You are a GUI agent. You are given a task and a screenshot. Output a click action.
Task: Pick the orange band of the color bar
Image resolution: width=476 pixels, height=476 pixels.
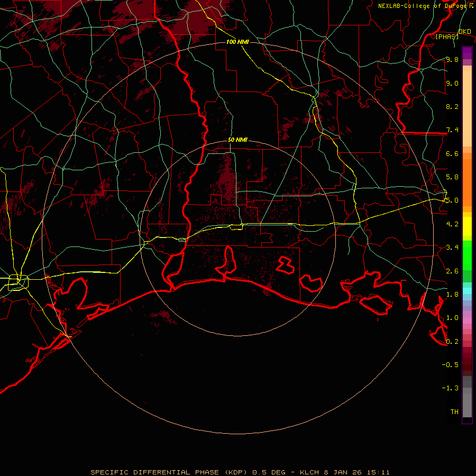coord(467,182)
